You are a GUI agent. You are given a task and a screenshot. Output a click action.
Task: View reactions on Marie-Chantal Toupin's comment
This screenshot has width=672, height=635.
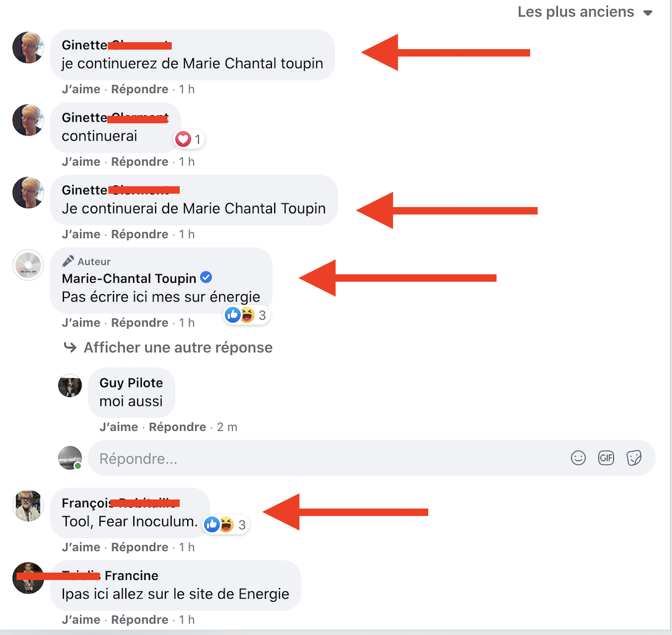click(246, 315)
